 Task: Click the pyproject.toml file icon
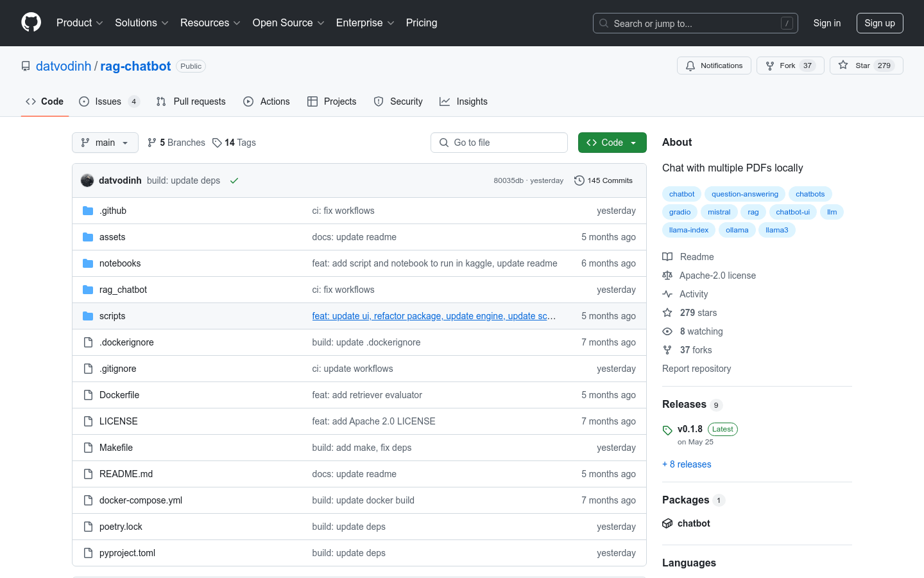[88, 553]
